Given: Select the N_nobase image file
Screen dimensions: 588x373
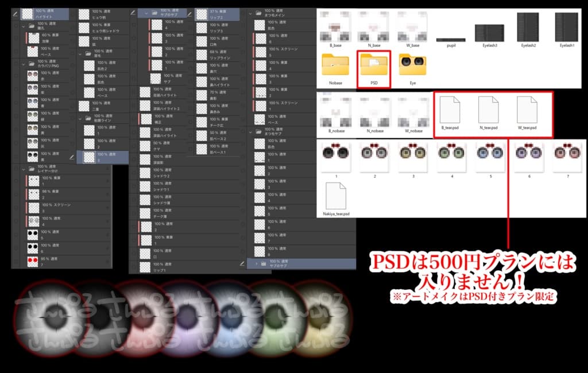Looking at the screenshot, I should pos(374,115).
